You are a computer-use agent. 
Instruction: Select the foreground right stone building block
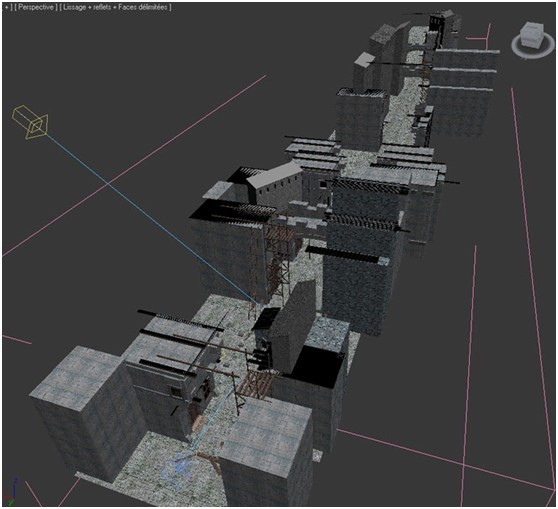[x=267, y=452]
